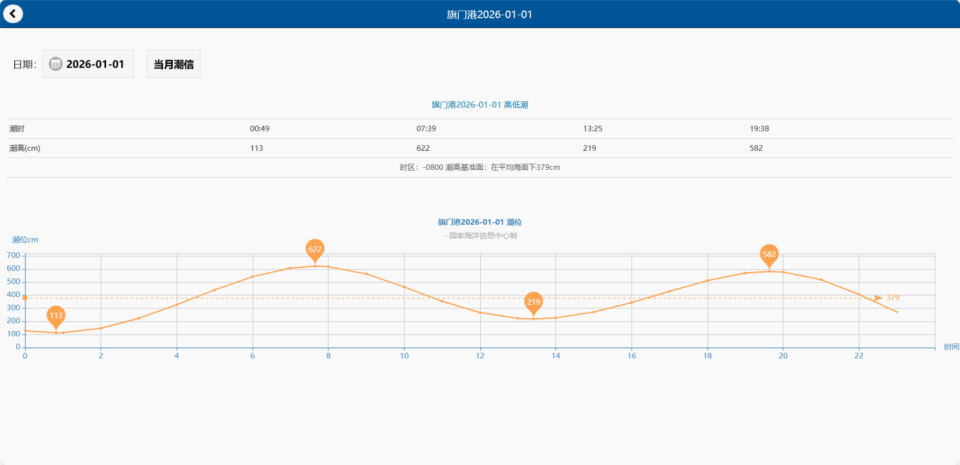Select the 13:25 tide time cell

tap(593, 129)
